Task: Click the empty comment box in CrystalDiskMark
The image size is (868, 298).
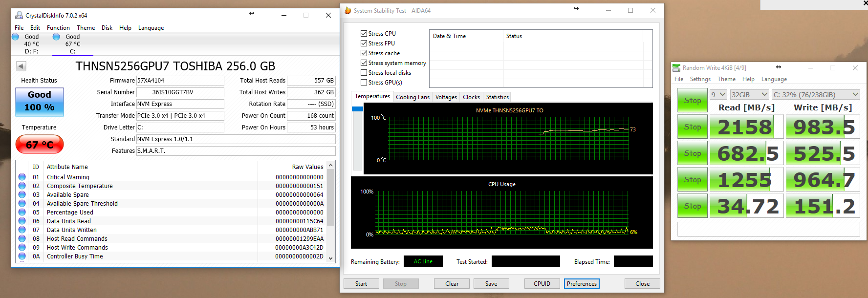Action: coord(768,229)
